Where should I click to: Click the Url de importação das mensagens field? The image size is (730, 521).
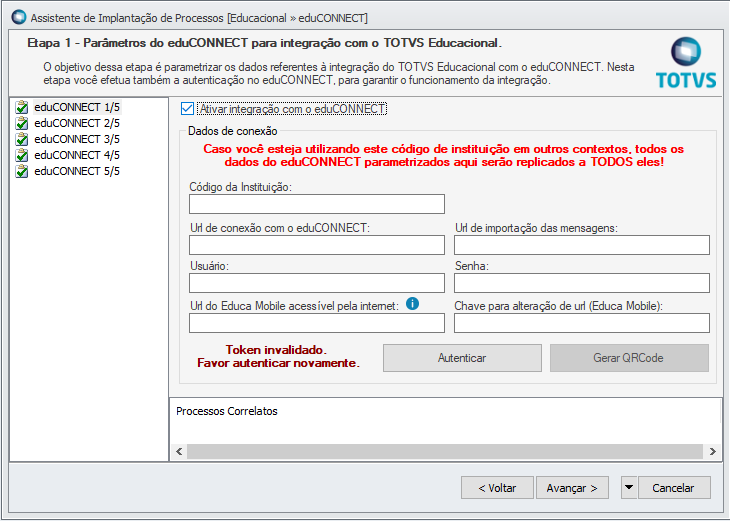pos(581,245)
